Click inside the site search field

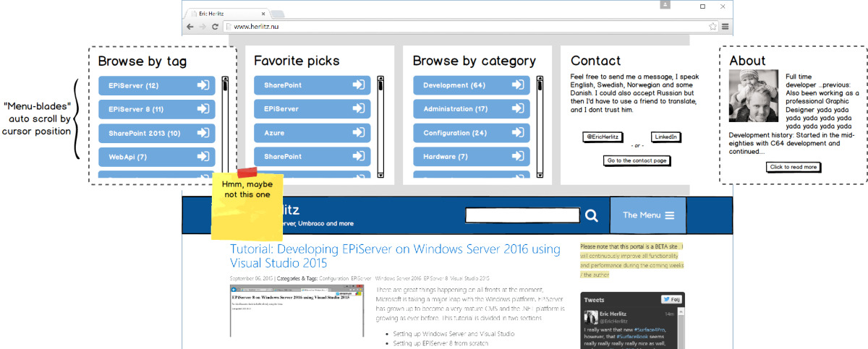(x=522, y=215)
